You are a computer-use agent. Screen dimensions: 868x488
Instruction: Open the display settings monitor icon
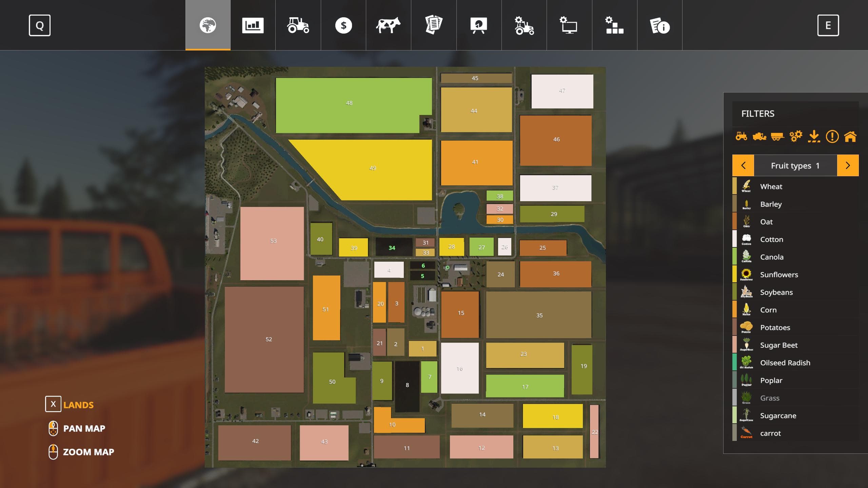(x=569, y=25)
